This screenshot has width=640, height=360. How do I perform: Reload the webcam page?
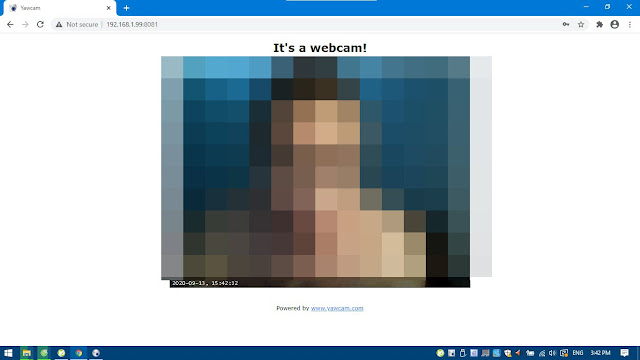(x=40, y=24)
